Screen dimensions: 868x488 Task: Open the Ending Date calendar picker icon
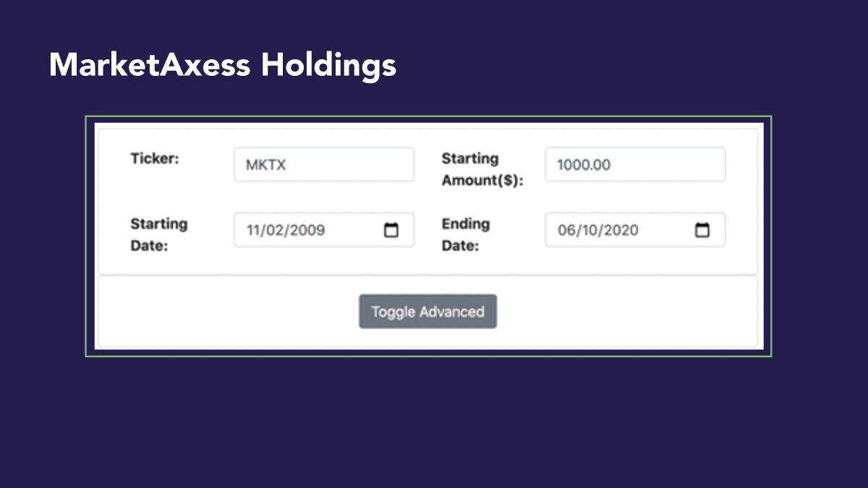702,230
